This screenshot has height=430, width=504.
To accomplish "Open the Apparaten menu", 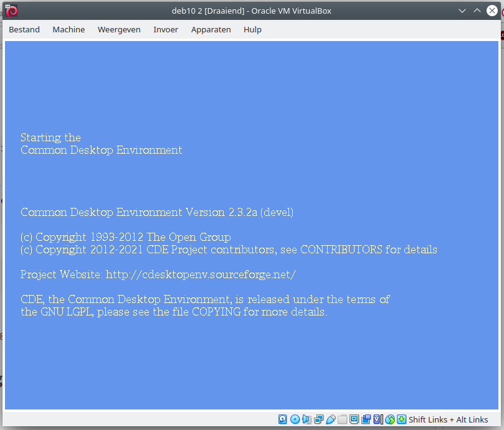I will pos(211,29).
